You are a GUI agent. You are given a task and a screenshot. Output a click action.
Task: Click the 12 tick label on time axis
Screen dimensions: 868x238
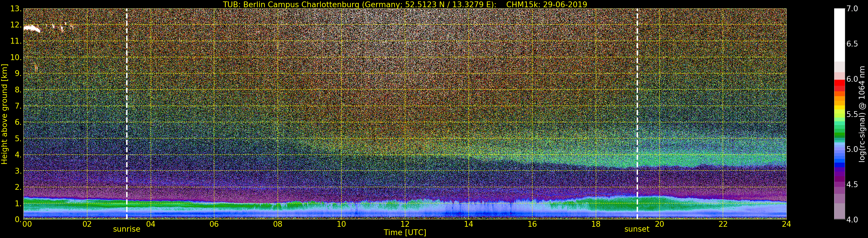405,224
